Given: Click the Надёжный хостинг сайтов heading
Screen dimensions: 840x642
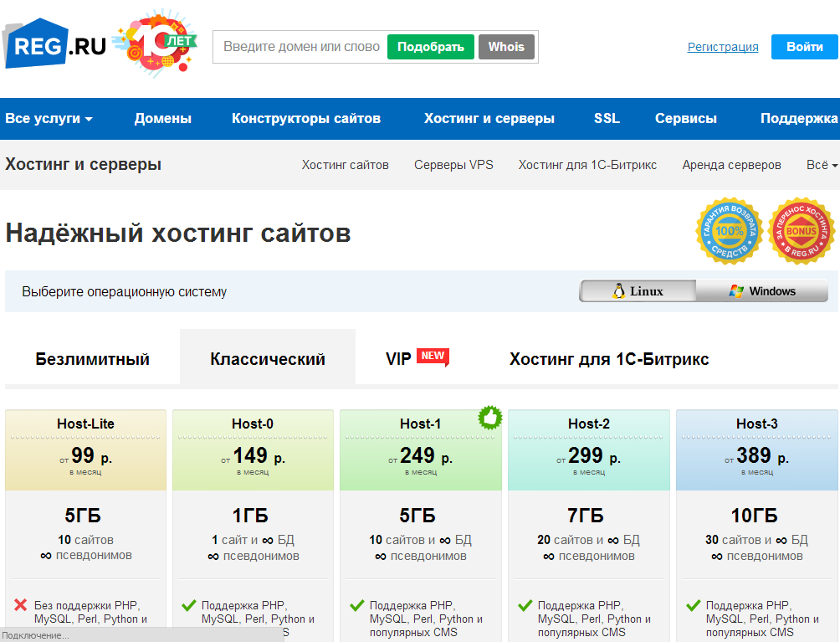Looking at the screenshot, I should coord(178,234).
